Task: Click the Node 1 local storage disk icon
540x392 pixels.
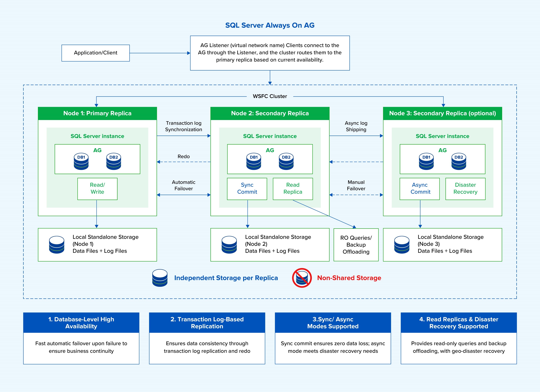Action: pos(57,245)
